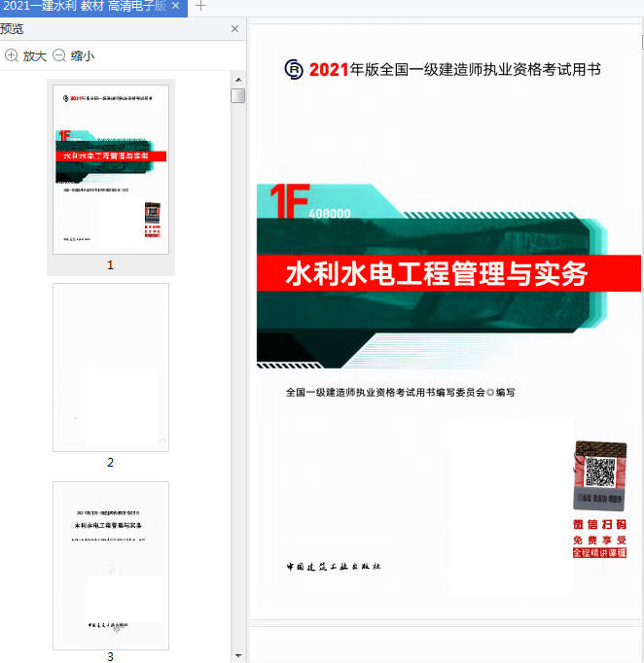The height and width of the screenshot is (663, 644).
Task: Click the 放大 text label
Action: [x=35, y=55]
